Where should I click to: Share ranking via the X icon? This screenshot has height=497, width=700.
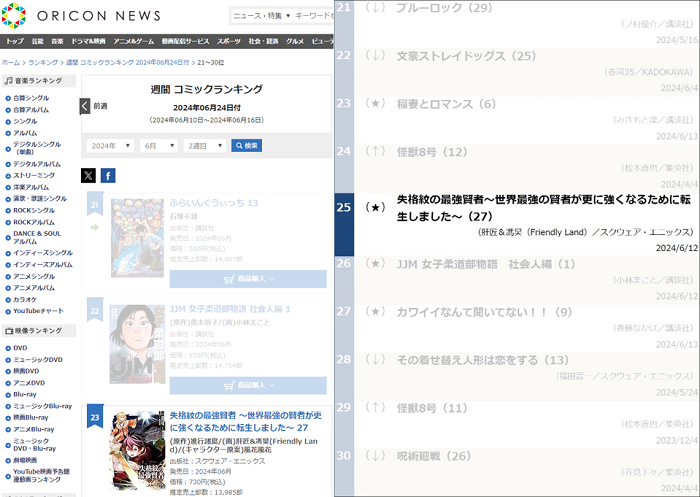point(88,175)
